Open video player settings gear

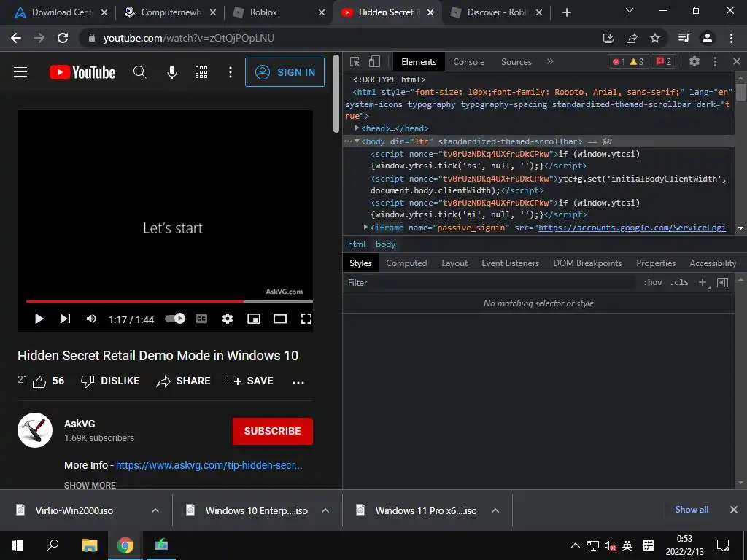pos(228,319)
